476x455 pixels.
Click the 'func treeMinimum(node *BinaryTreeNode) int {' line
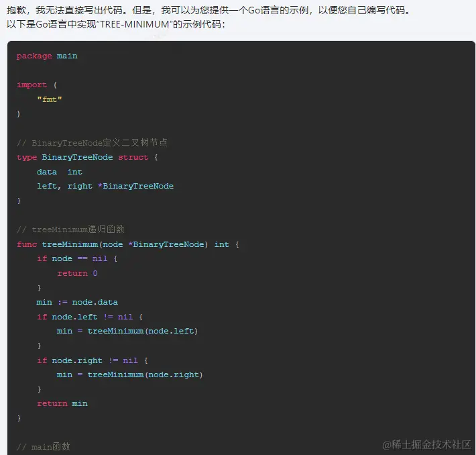[128, 244]
